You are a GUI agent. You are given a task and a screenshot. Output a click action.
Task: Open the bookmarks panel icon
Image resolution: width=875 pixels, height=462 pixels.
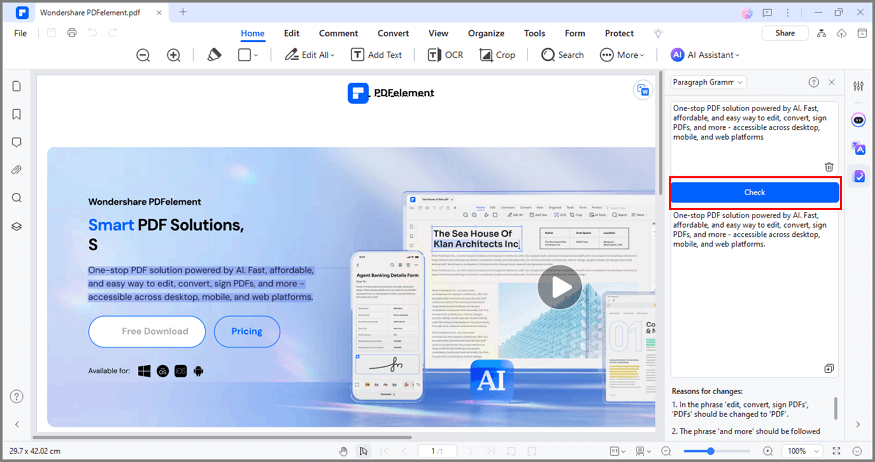click(17, 114)
